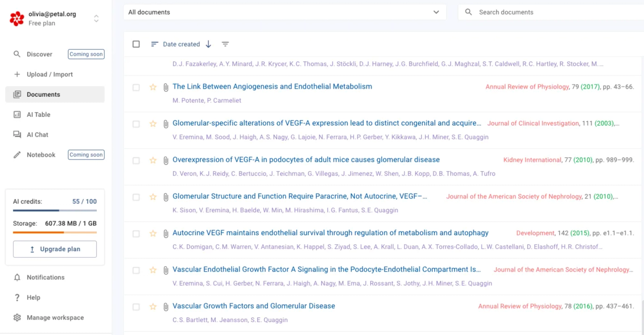This screenshot has height=335, width=644.
Task: Click the AI Table grid icon
Action: pyautogui.click(x=17, y=115)
